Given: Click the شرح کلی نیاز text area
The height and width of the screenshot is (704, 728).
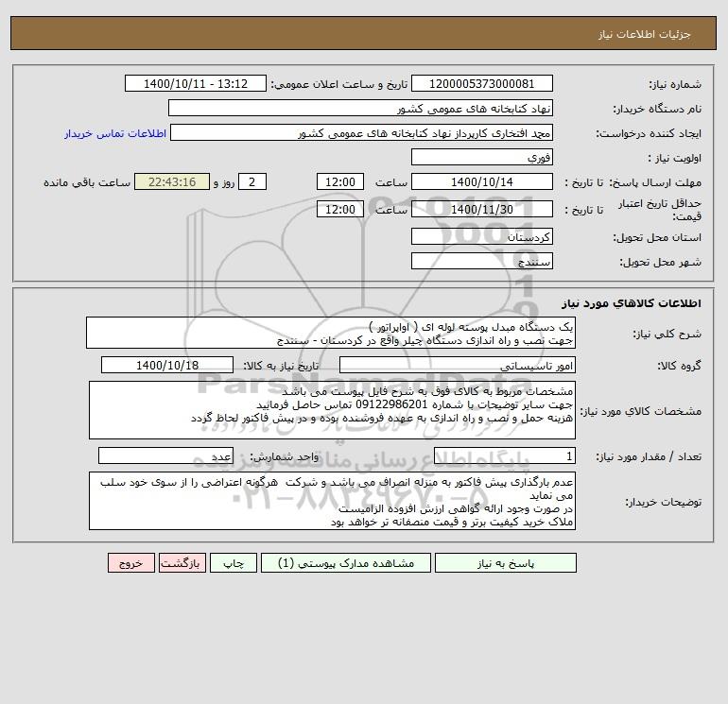Looking at the screenshot, I should click(x=331, y=334).
